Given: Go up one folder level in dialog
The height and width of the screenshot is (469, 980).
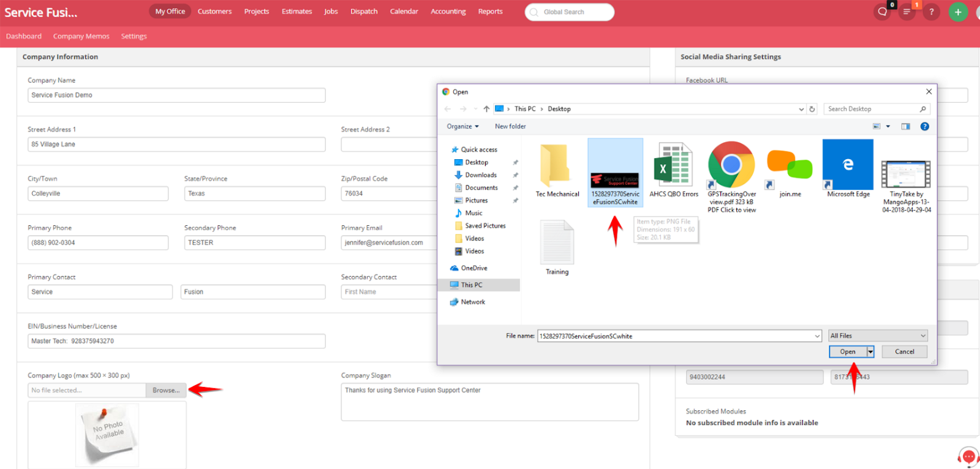Looking at the screenshot, I should 486,109.
